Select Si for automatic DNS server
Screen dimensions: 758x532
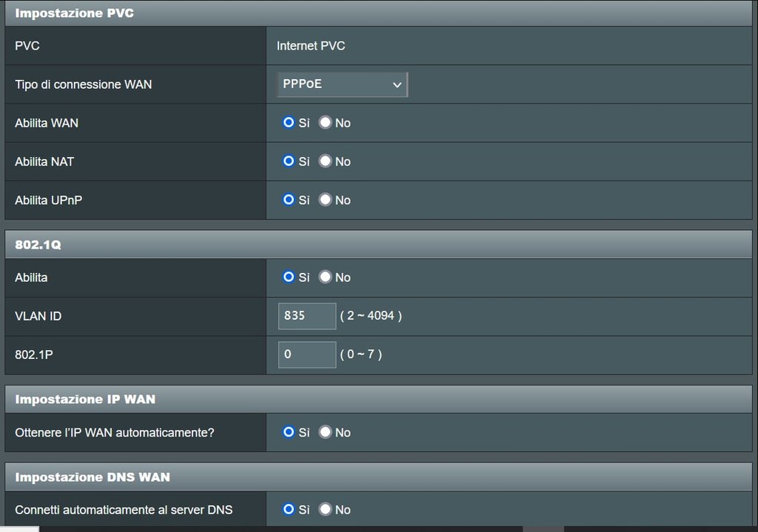coord(289,509)
